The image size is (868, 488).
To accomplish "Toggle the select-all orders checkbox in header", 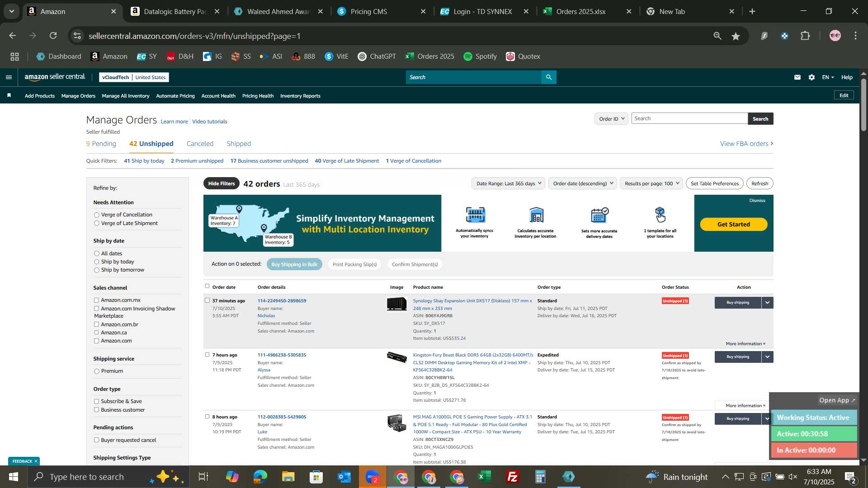I will (208, 286).
